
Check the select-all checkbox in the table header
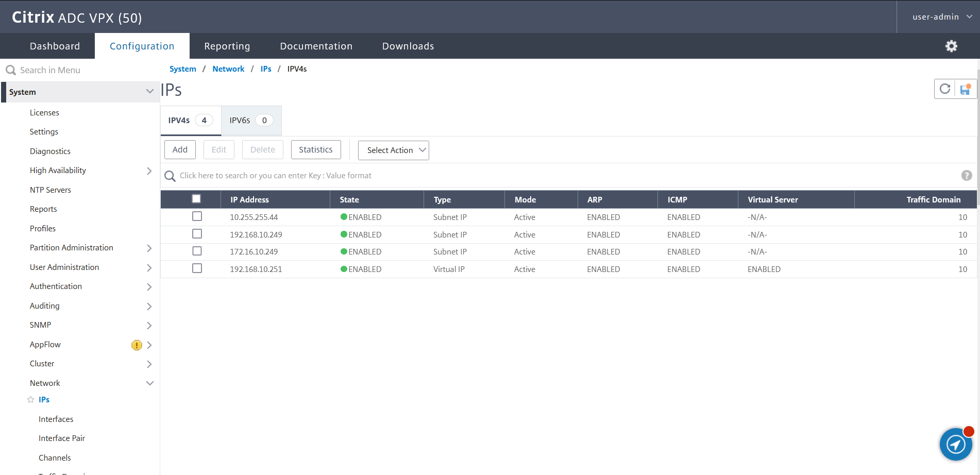[x=196, y=198]
